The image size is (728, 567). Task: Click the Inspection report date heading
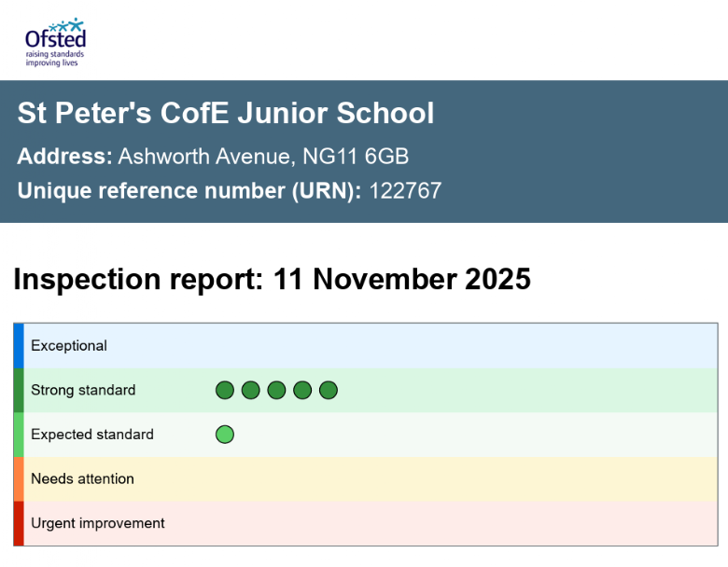click(x=273, y=280)
